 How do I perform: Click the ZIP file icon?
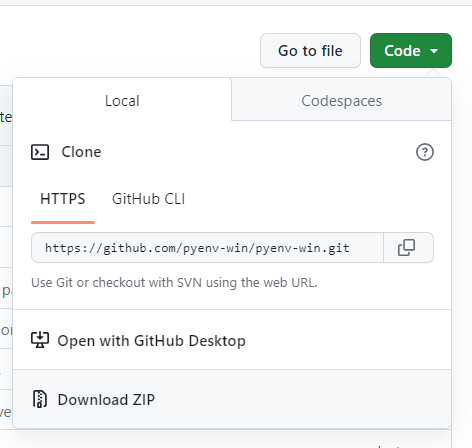[40, 399]
